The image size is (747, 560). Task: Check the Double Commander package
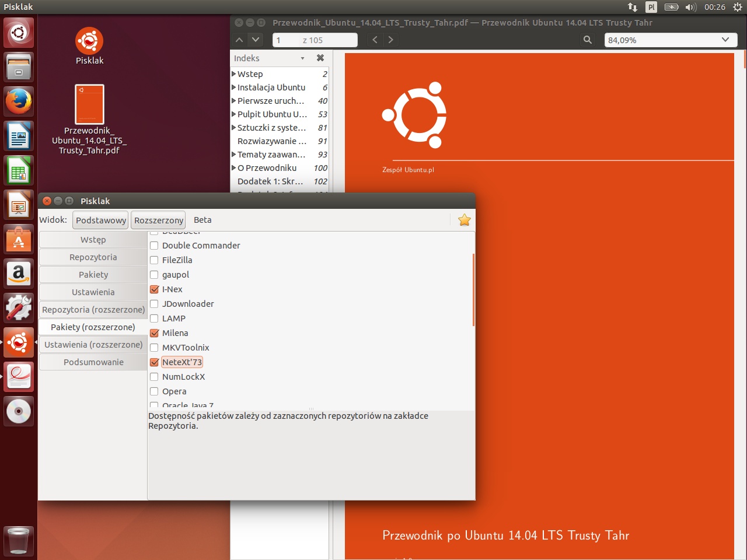pos(154,246)
